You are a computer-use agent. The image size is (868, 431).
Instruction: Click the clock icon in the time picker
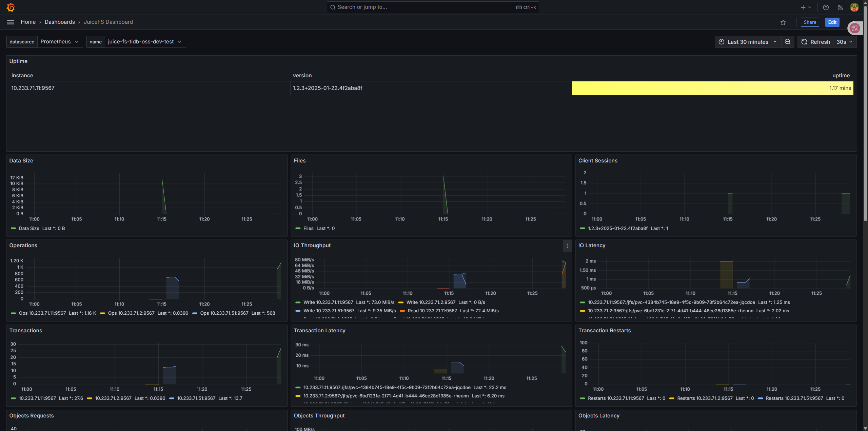tap(722, 42)
